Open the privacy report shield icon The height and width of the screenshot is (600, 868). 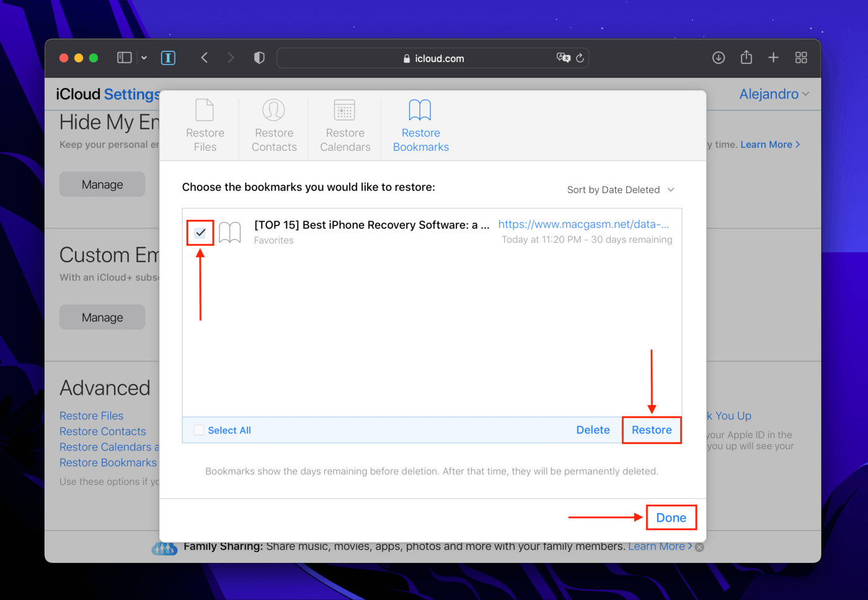click(259, 58)
